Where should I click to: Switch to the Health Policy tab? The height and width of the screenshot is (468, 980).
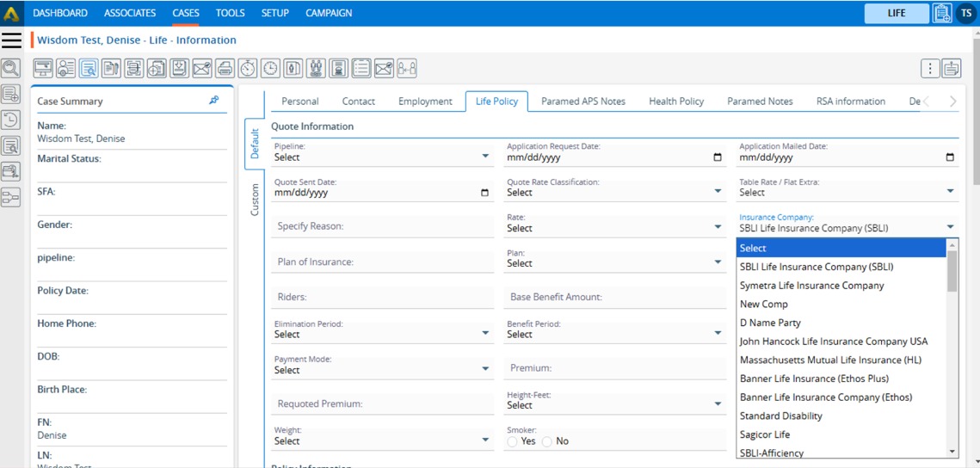pyautogui.click(x=676, y=101)
